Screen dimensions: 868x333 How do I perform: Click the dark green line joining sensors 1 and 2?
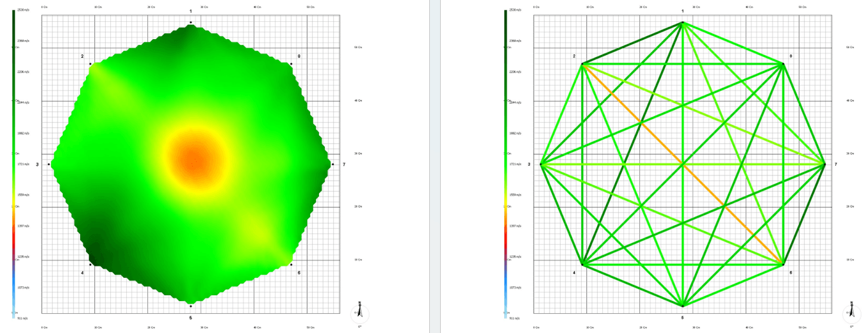[x=632, y=44]
